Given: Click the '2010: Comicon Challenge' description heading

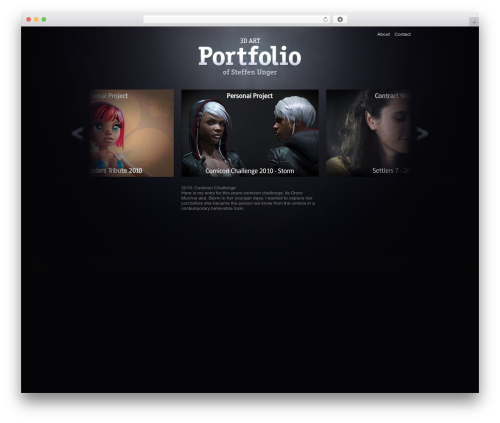Looking at the screenshot, I should pos(208,188).
